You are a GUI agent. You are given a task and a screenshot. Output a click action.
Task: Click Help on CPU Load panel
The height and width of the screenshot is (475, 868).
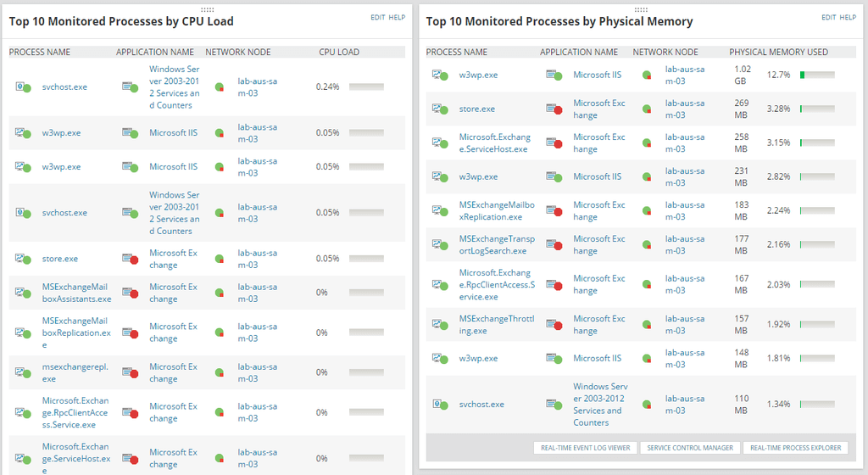[x=397, y=18]
